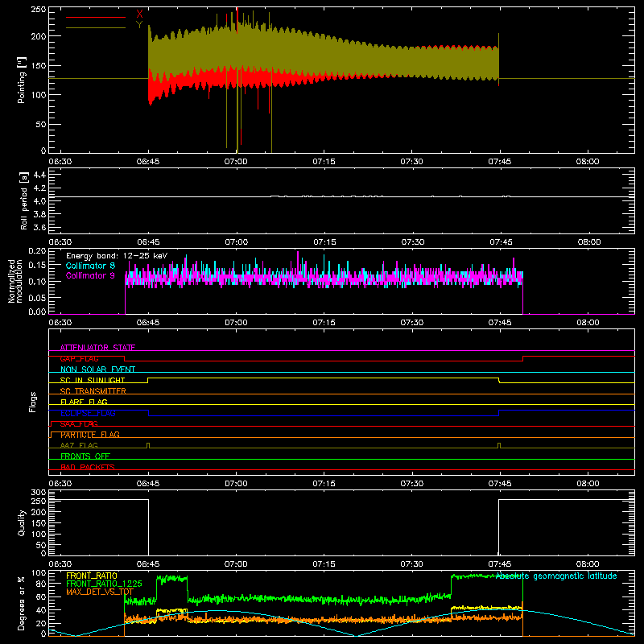Screen dimensions: 644x644
Task: Click the FRONTS_OFF flag label
Action: click(x=85, y=456)
